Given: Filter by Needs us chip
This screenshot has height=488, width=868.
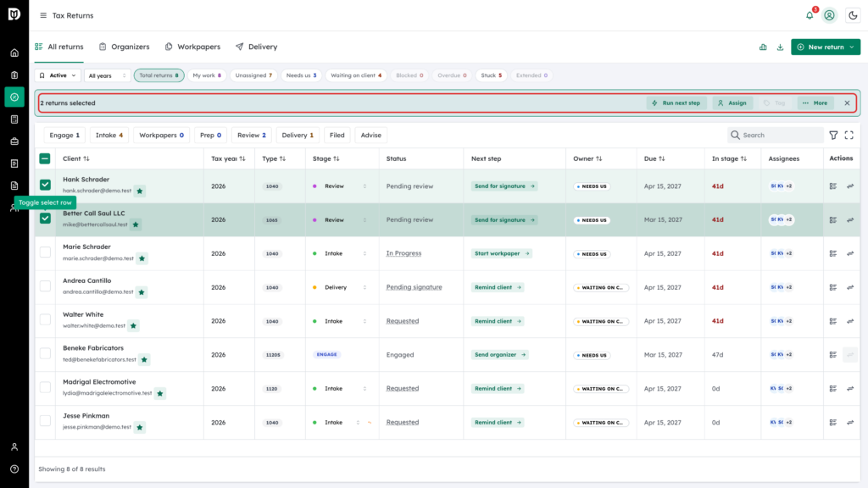Looking at the screenshot, I should [x=301, y=75].
